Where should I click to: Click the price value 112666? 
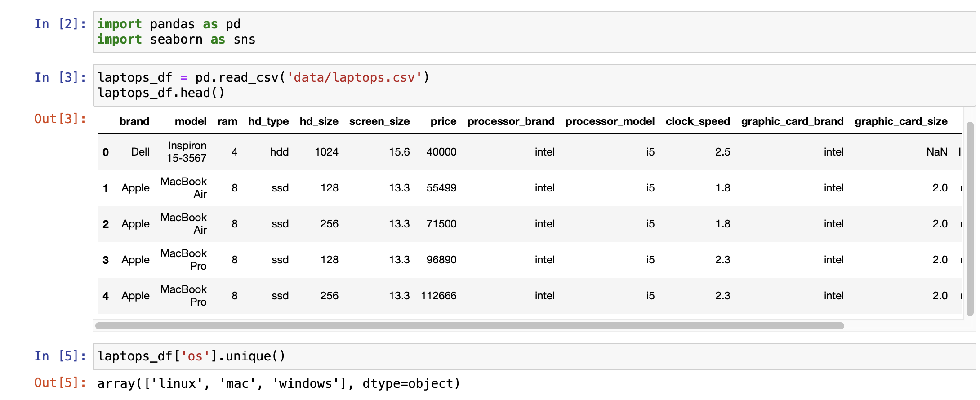click(x=438, y=296)
